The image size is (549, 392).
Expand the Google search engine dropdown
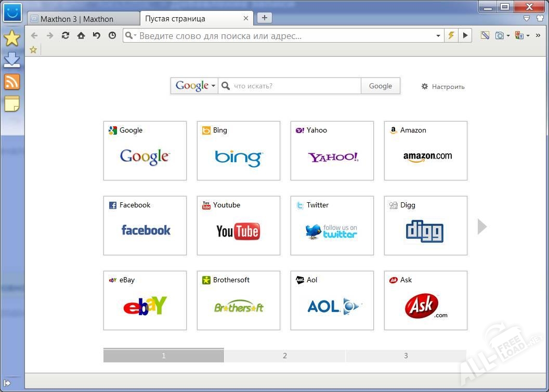pyautogui.click(x=195, y=86)
